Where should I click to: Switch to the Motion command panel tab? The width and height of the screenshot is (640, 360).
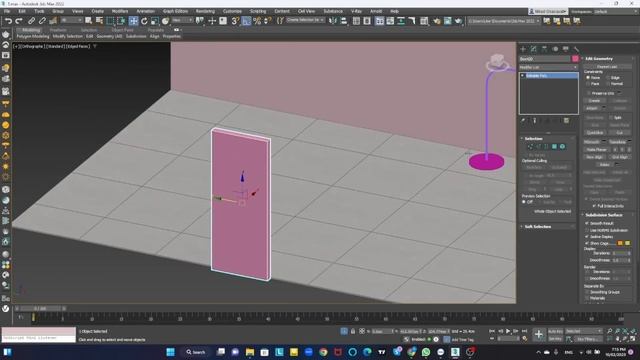point(555,49)
